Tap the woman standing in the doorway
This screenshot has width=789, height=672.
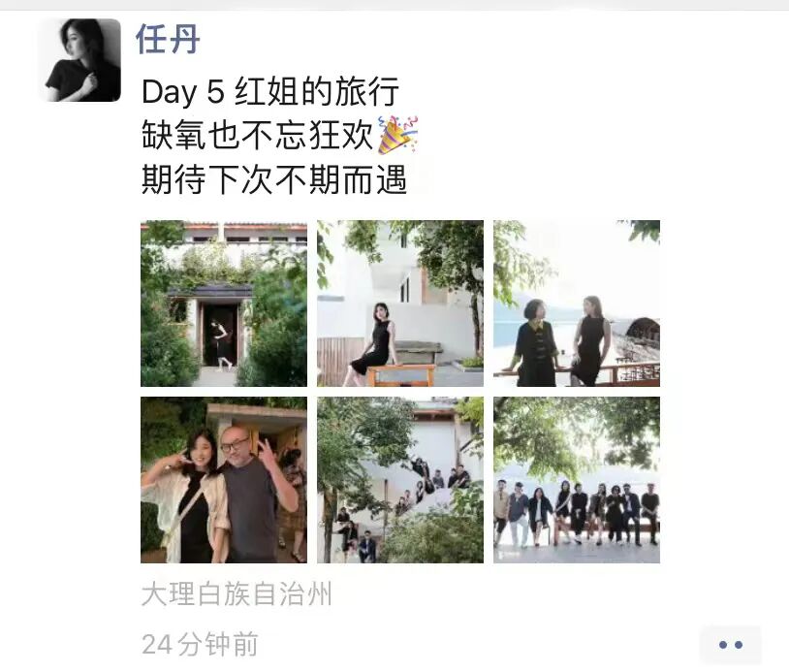[x=221, y=345]
